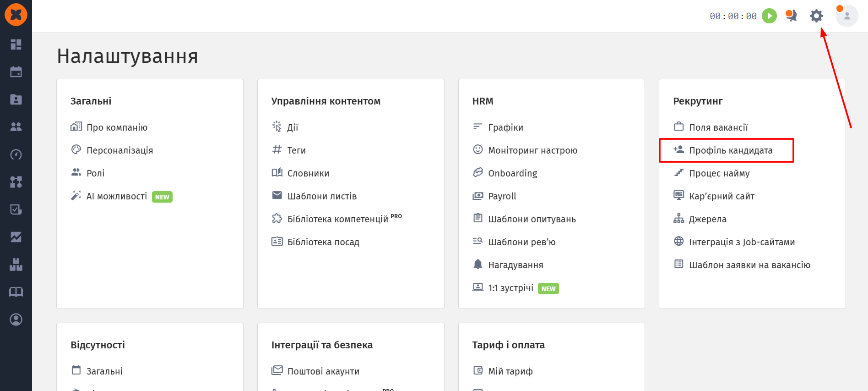Open the profile circle sidebar icon
The height and width of the screenshot is (391, 868).
coord(16,319)
